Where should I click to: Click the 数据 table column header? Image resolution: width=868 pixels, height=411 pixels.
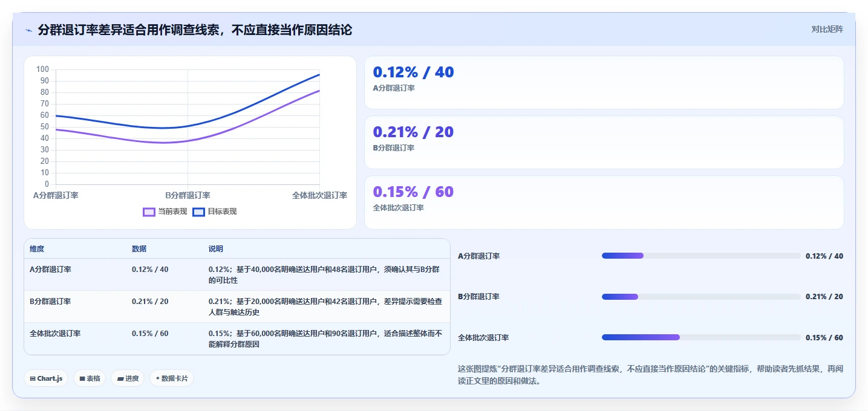[x=139, y=249]
